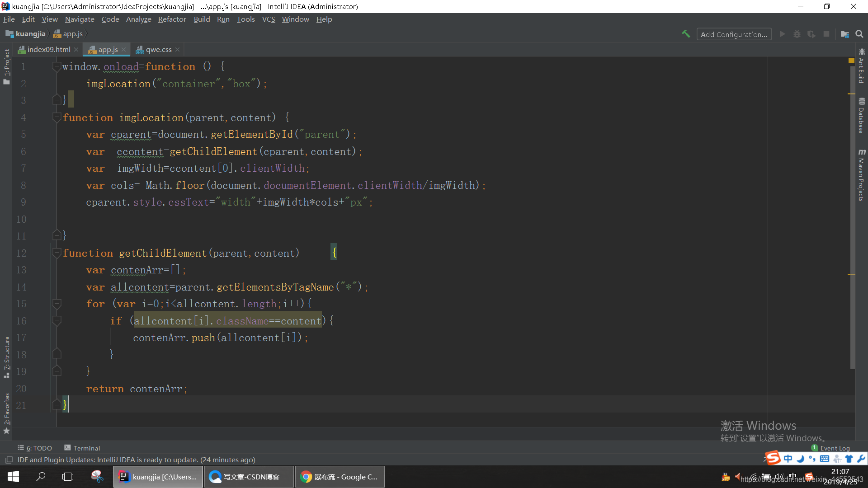Close the index09.html tab
This screenshot has width=868, height=488.
pyautogui.click(x=76, y=49)
